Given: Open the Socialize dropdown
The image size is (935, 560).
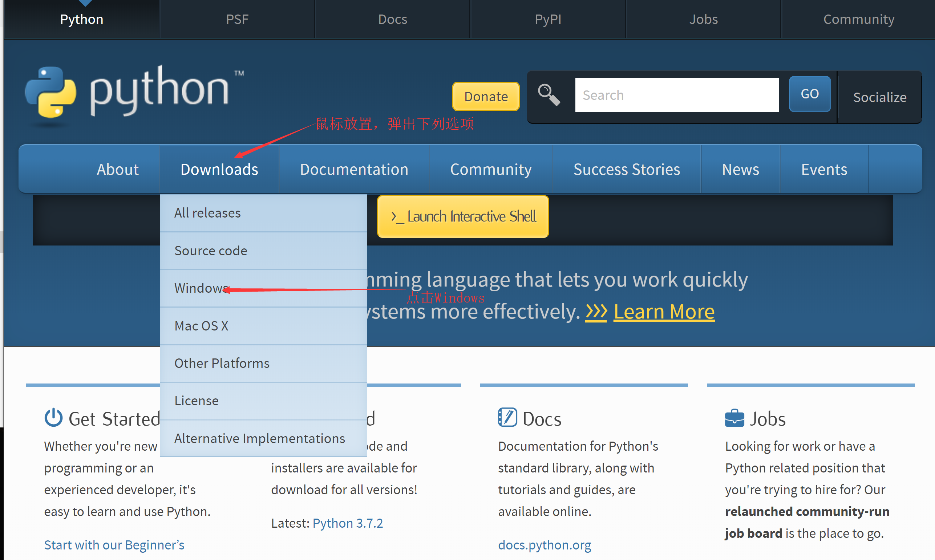Looking at the screenshot, I should pos(879,97).
